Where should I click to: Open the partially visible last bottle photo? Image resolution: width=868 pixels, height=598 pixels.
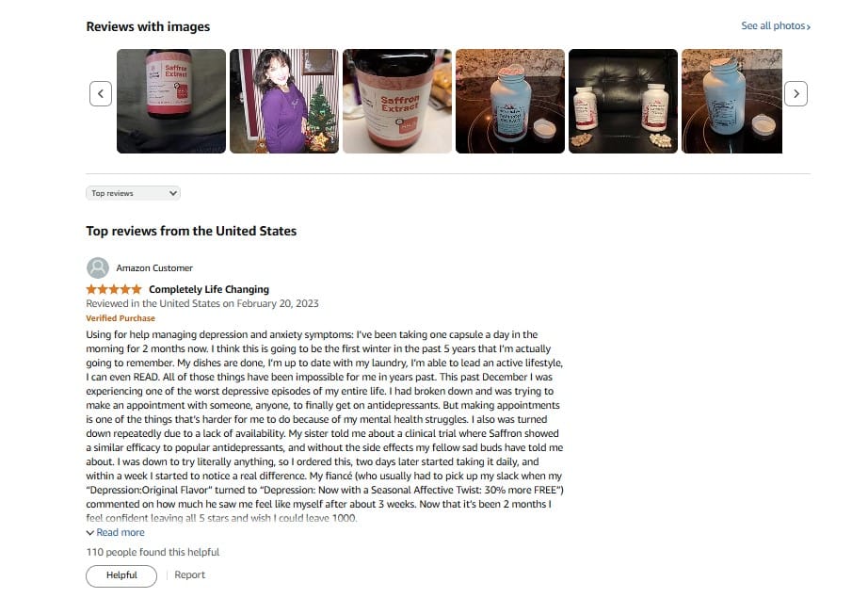(x=731, y=101)
